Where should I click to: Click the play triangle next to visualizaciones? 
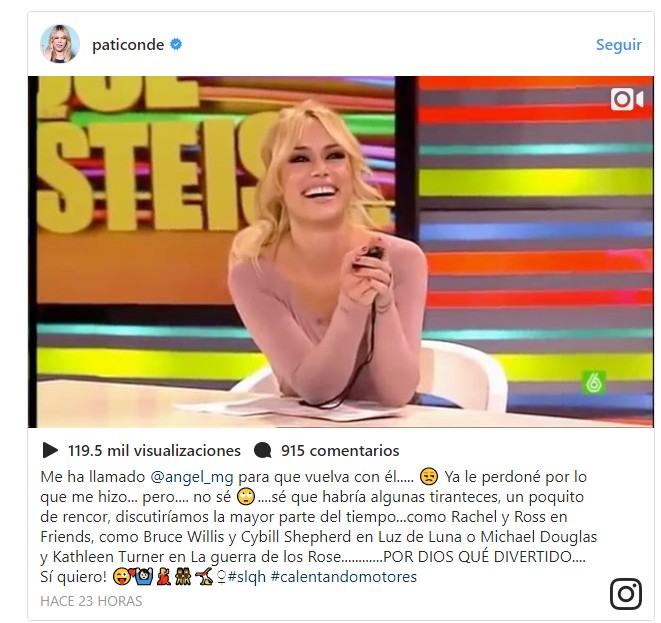[50, 450]
